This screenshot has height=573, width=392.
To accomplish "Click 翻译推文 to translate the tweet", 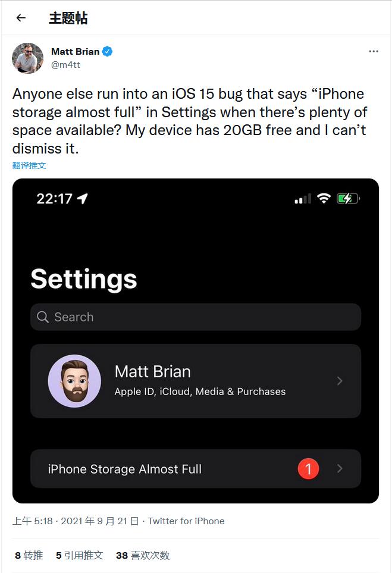I will [29, 165].
